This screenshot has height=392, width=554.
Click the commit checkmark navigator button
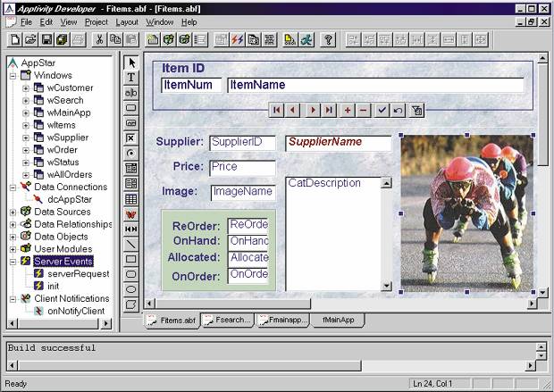[x=382, y=110]
